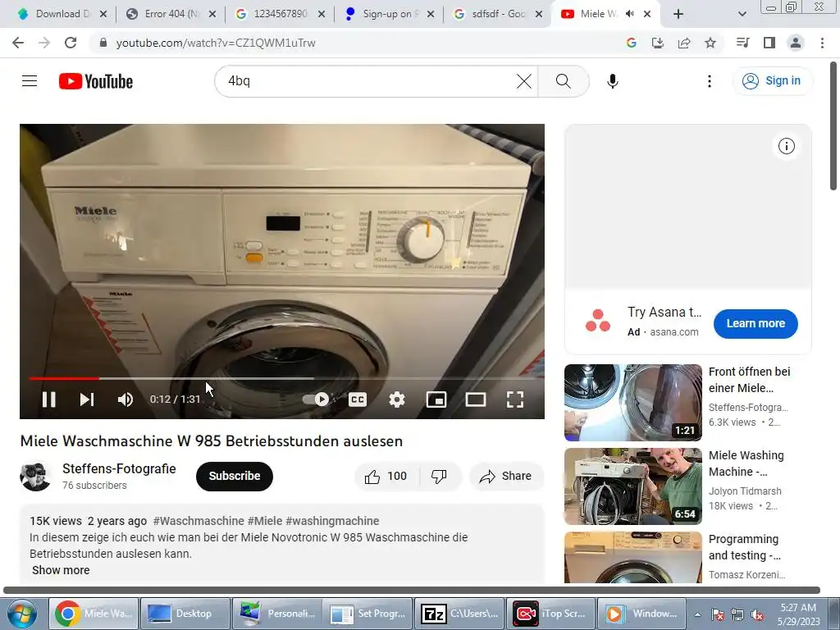This screenshot has height=630, width=840.
Task: Dislike the video with thumbs down
Action: coord(440,476)
